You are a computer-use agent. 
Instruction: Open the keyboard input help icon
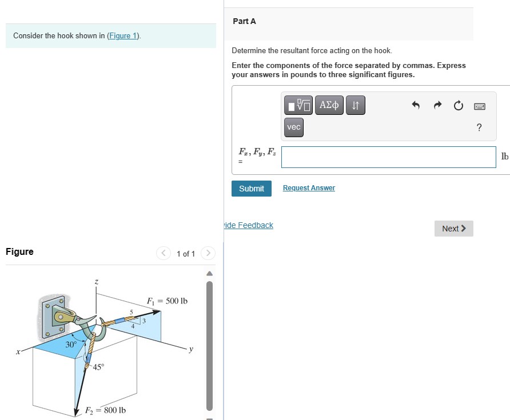(x=480, y=106)
